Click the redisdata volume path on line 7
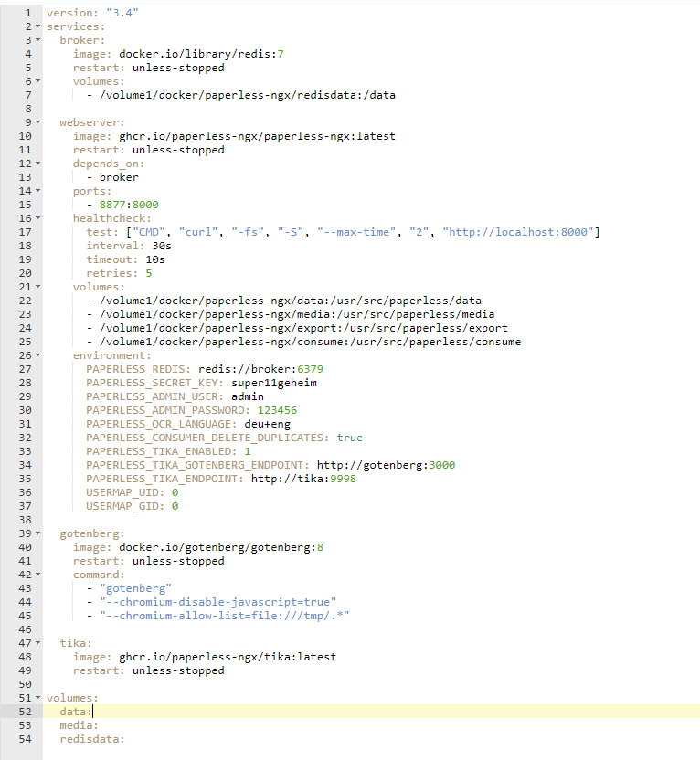Screen dimensions: 700x760 tap(248, 95)
